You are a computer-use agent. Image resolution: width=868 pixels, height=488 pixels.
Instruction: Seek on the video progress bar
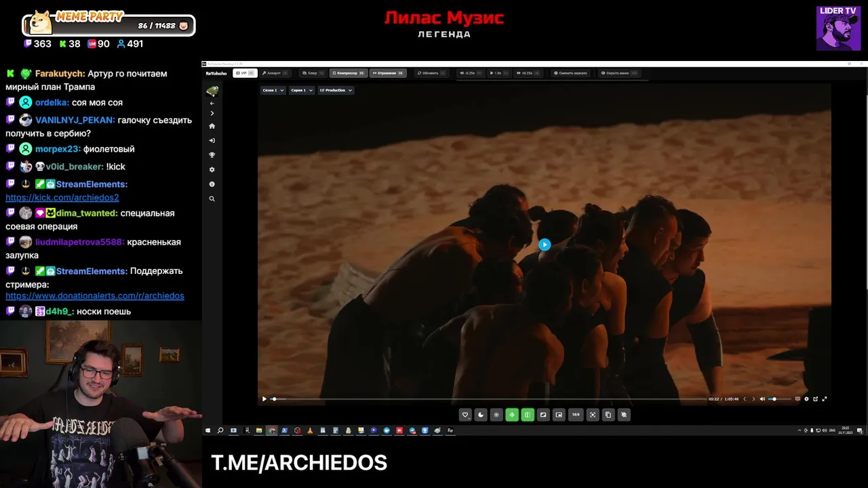click(x=488, y=399)
